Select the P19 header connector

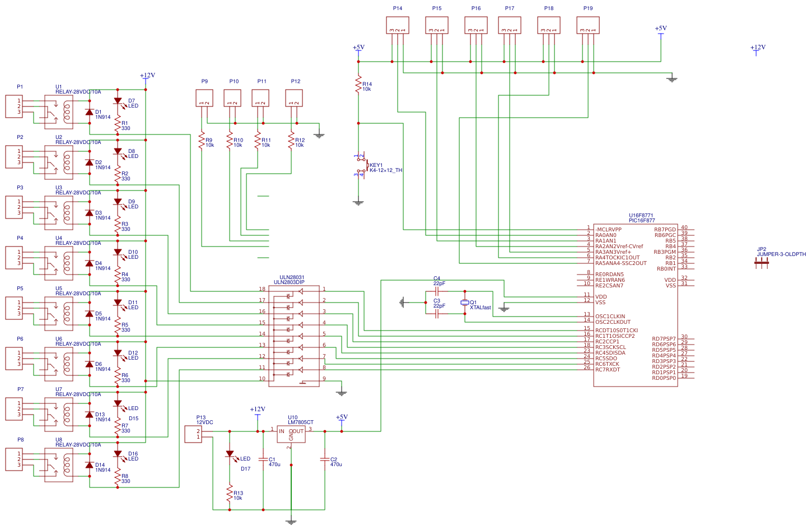[588, 25]
